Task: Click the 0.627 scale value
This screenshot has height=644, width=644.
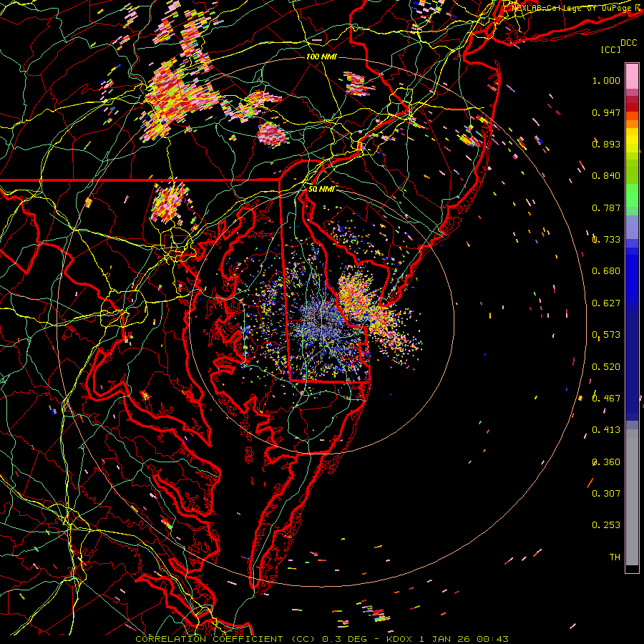Action: (x=606, y=303)
